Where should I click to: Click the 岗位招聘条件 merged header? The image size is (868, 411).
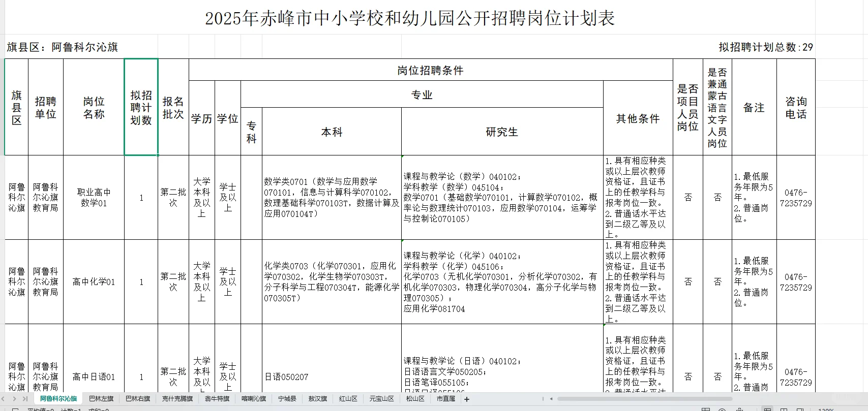coord(431,70)
